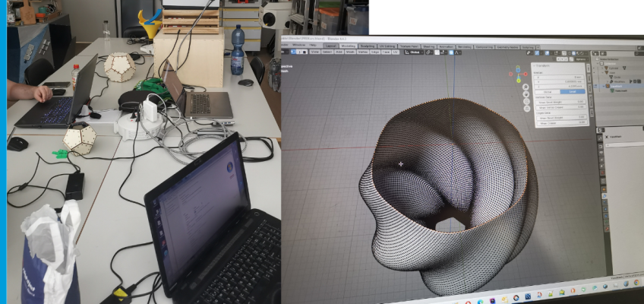Open the viewport Add menu

[339, 52]
